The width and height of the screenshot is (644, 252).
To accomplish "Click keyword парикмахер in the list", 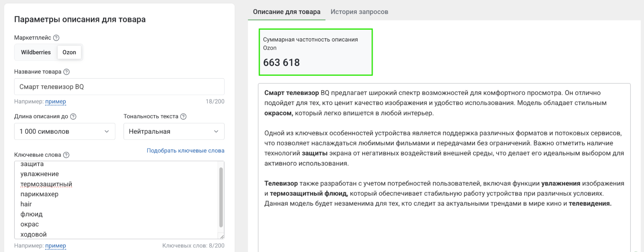I will coord(39,194).
